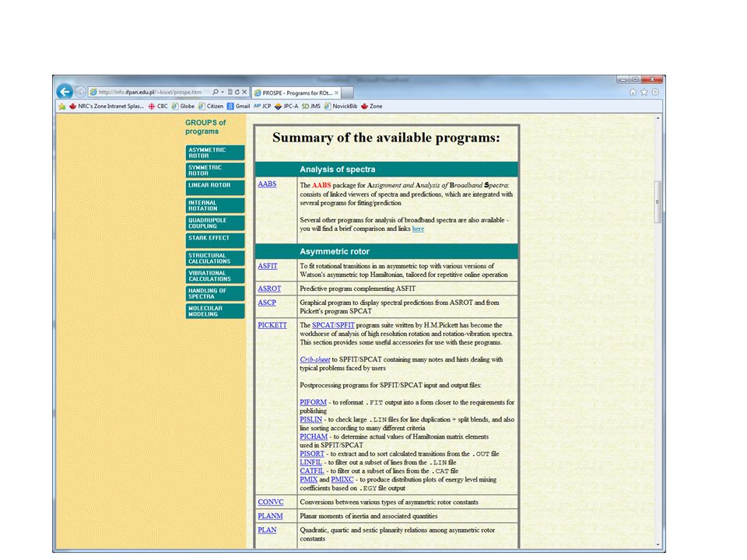Open Favorites star icon at top right
The image size is (747, 560).
coord(644,93)
